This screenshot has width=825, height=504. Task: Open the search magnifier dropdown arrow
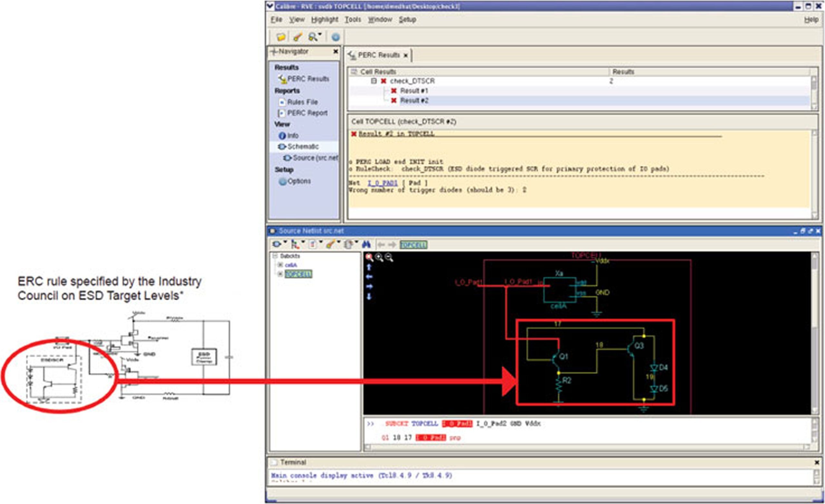tap(320, 34)
